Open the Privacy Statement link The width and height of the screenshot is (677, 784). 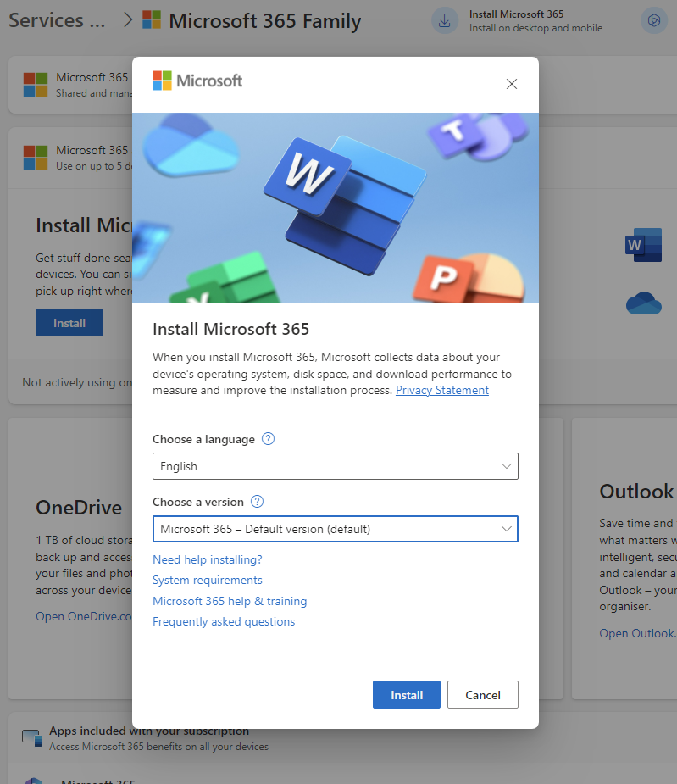(442, 390)
